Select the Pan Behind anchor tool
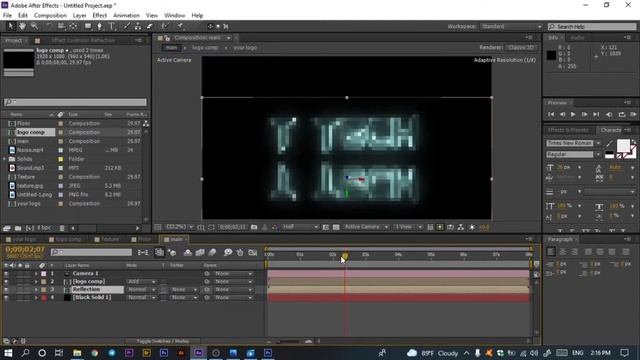Screen dimensions: 640x360 click(x=73, y=26)
